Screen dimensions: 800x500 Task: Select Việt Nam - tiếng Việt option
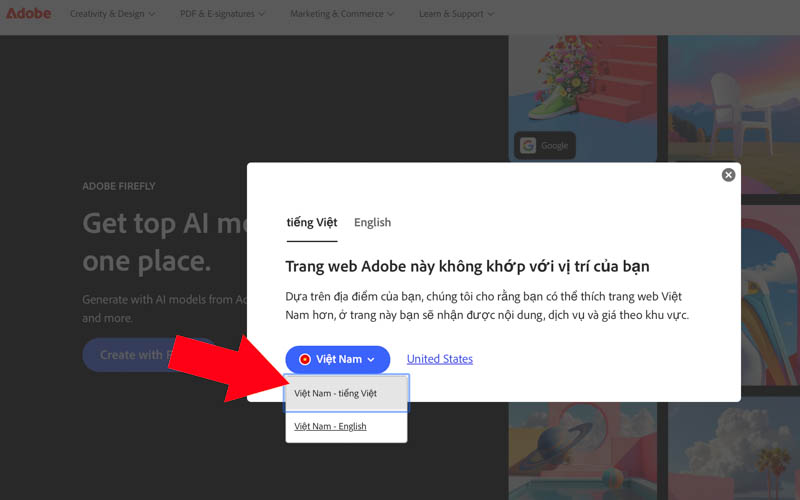point(346,393)
